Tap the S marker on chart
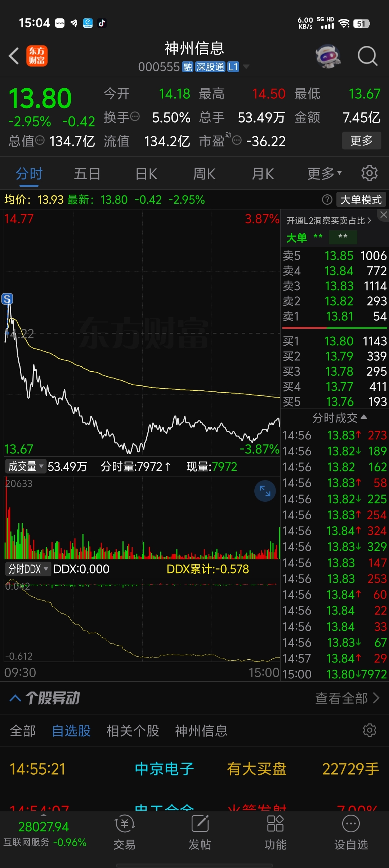This screenshot has height=868, width=389. tap(7, 299)
